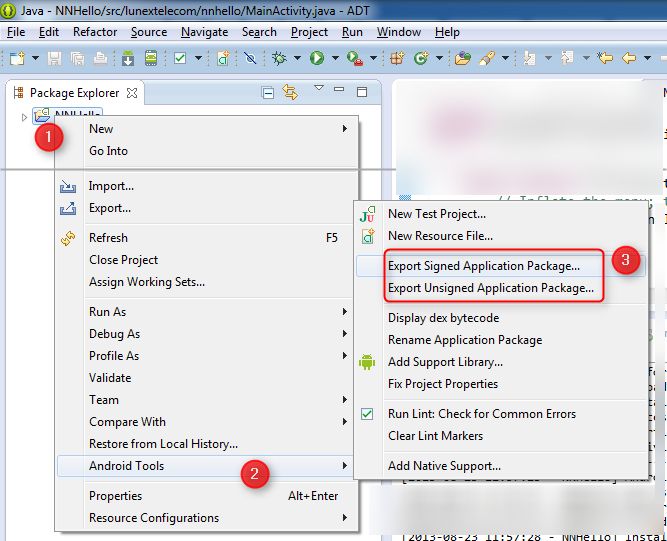Screen dimensions: 667x541
Task: Choose Export Signed Application Package...
Action: (x=501, y=266)
